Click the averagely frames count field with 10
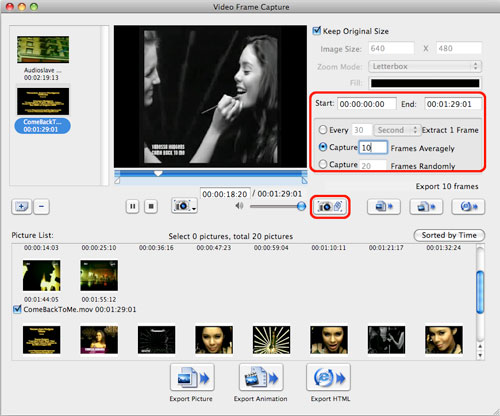This screenshot has width=500, height=416. [373, 148]
